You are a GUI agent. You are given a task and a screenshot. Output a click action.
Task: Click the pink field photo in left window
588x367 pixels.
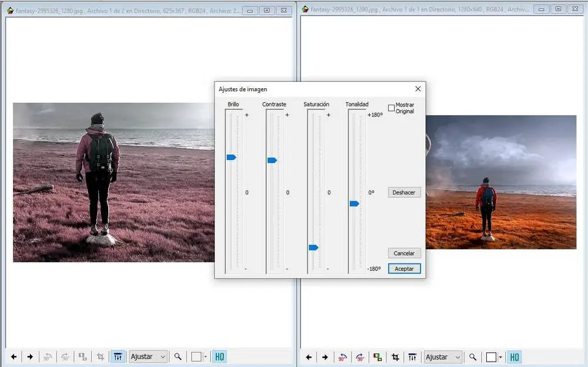113,182
